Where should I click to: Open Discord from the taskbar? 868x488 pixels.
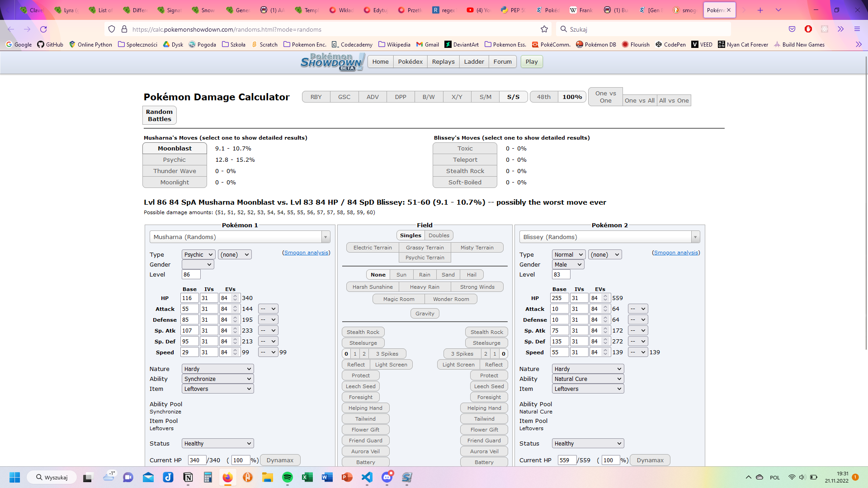pos(387,477)
